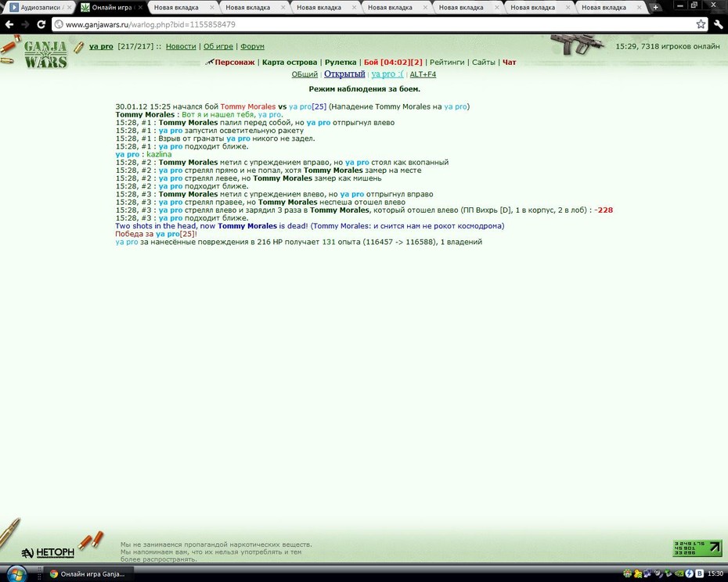The height and width of the screenshot is (582, 728).
Task: Open the network monitors tray icon
Action: (x=647, y=573)
